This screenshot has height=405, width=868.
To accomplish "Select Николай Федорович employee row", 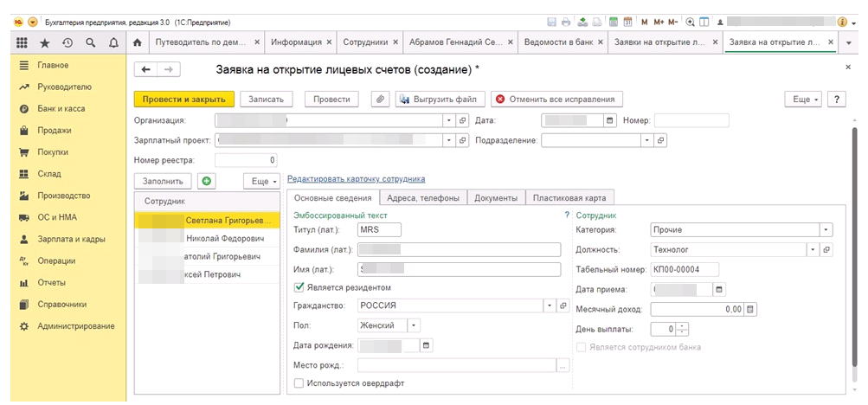I will click(207, 240).
